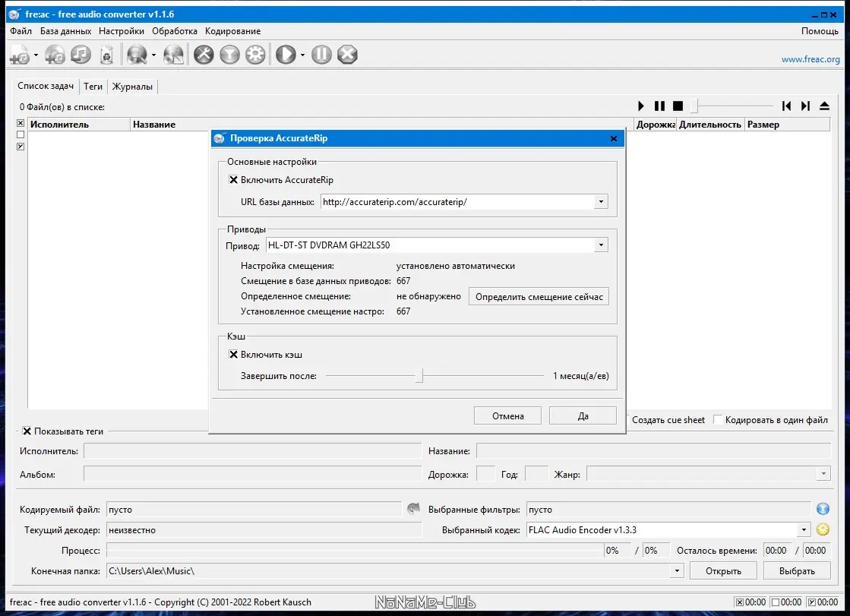Image resolution: width=850 pixels, height=616 pixels.
Task: Open the Кодирование menu
Action: pos(232,31)
